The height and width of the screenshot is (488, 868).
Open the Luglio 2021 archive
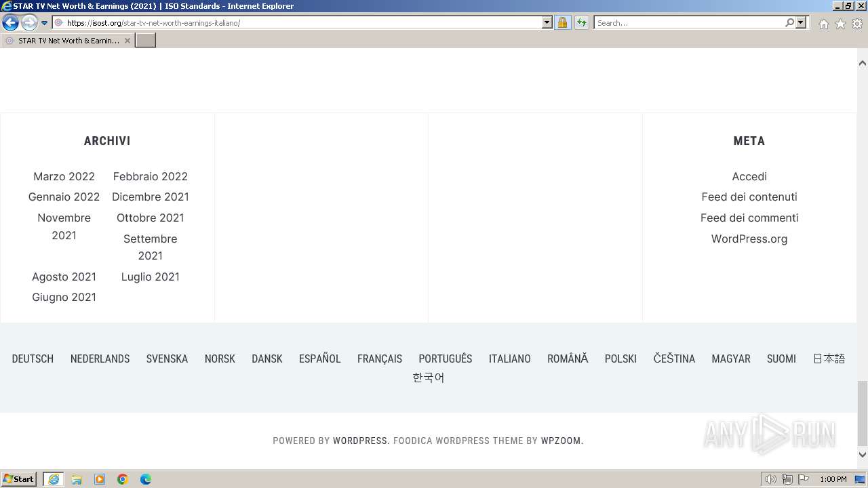click(151, 277)
